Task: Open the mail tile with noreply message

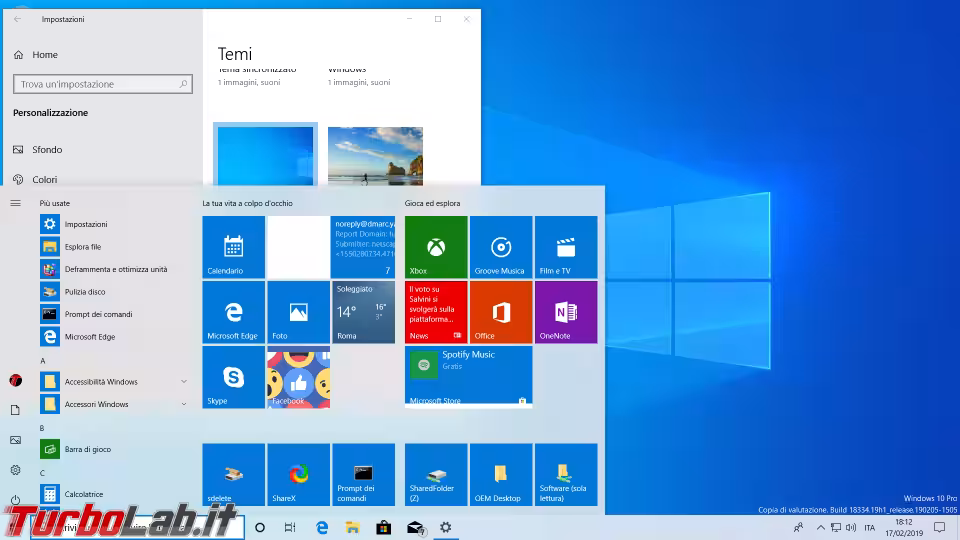Action: tap(363, 247)
